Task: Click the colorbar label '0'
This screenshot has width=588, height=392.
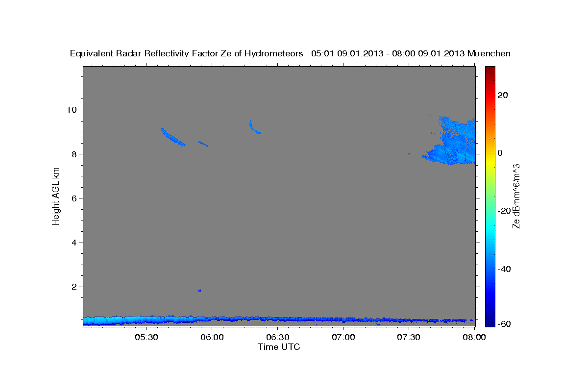Action: tap(500, 153)
